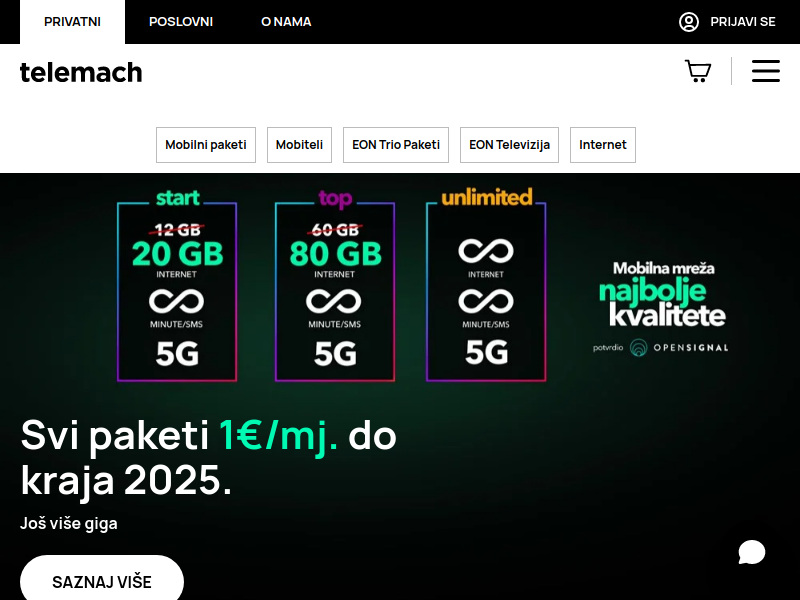Switch to the PRIVATNI tab
Image resolution: width=800 pixels, height=600 pixels.
tap(72, 22)
